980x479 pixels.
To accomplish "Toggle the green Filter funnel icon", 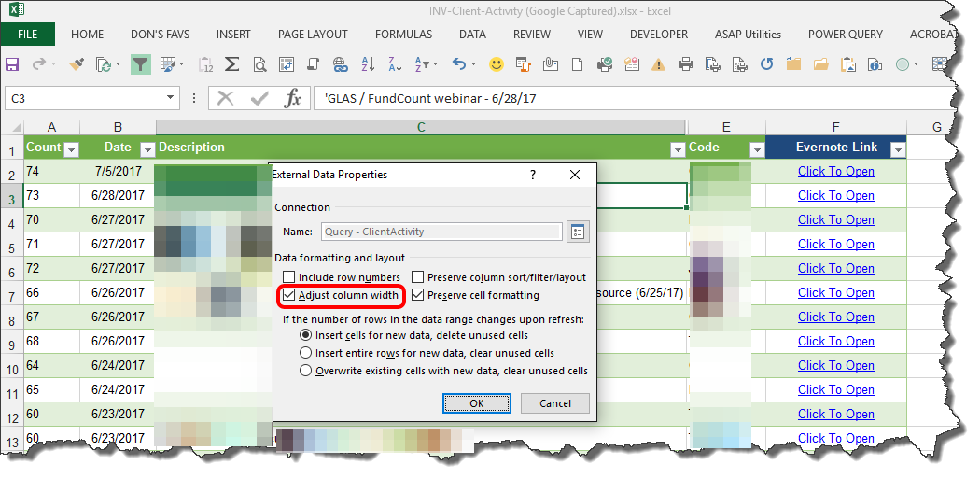I will (x=141, y=63).
